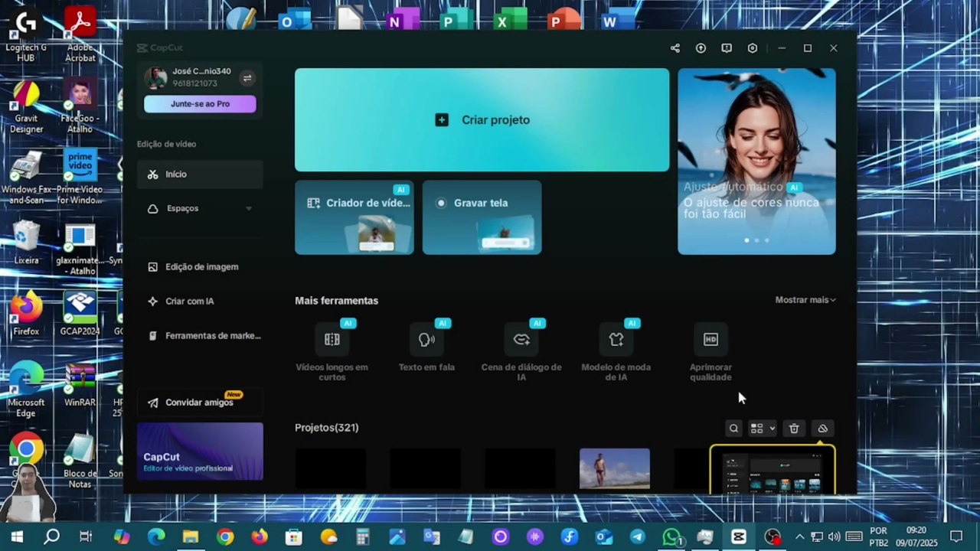The height and width of the screenshot is (551, 980).
Task: Open Calculator from the taskbar
Action: click(x=363, y=536)
